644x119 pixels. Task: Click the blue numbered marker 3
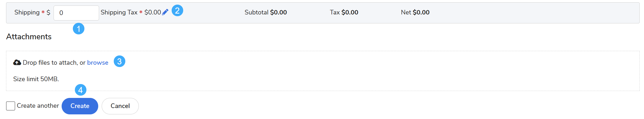coord(119,61)
